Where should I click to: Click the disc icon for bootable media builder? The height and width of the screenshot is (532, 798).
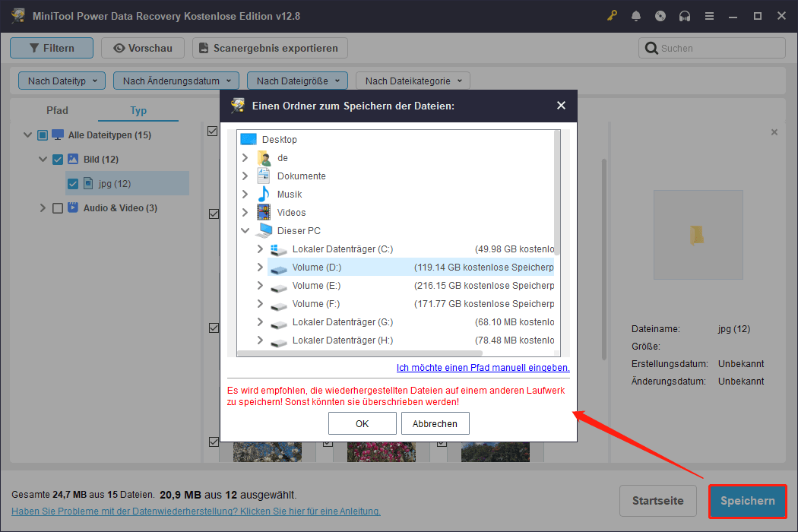[660, 15]
